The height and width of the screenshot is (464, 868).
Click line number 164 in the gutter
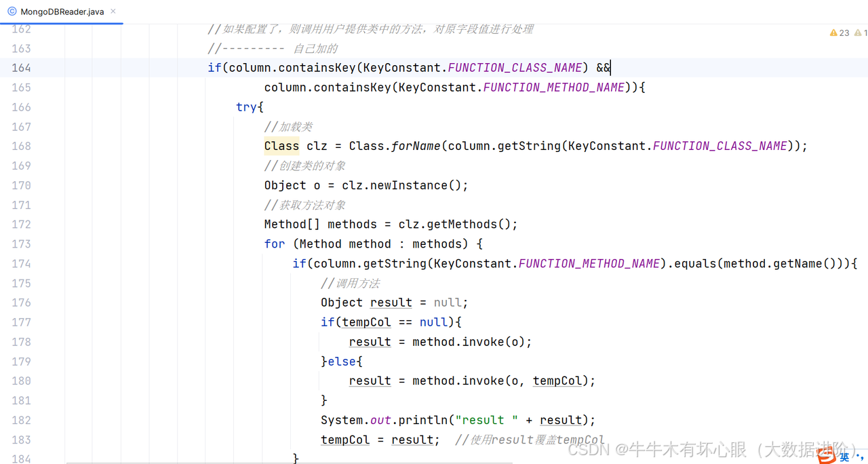click(x=22, y=68)
